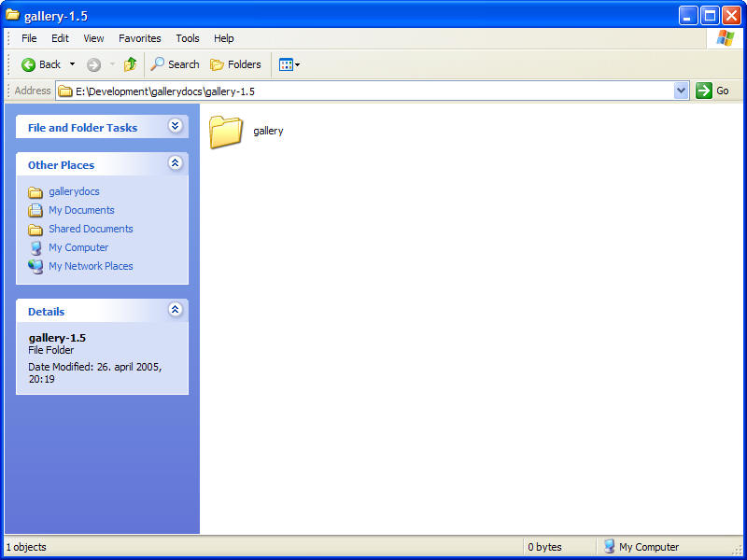Viewport: 747px width, 560px height.
Task: Open the Tools menu
Action: point(188,38)
